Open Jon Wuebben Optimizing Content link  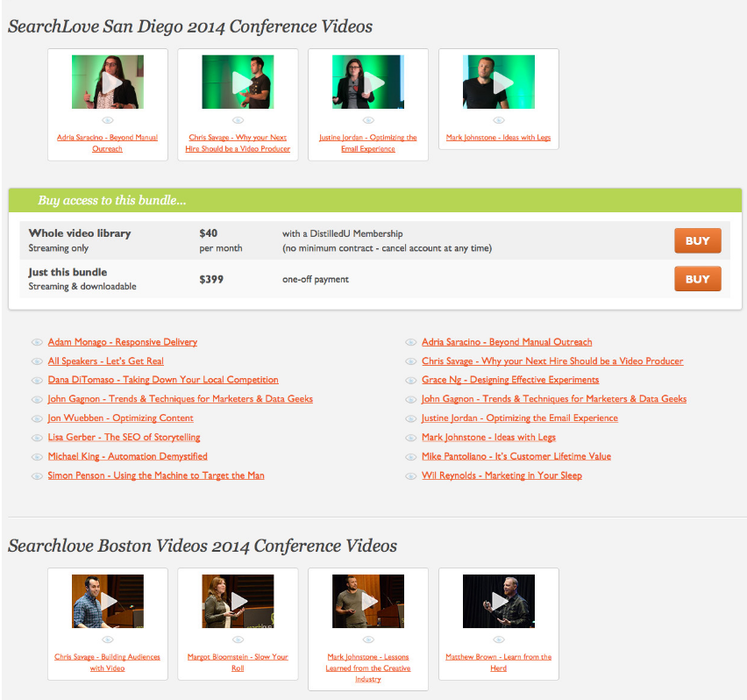pyautogui.click(x=120, y=418)
